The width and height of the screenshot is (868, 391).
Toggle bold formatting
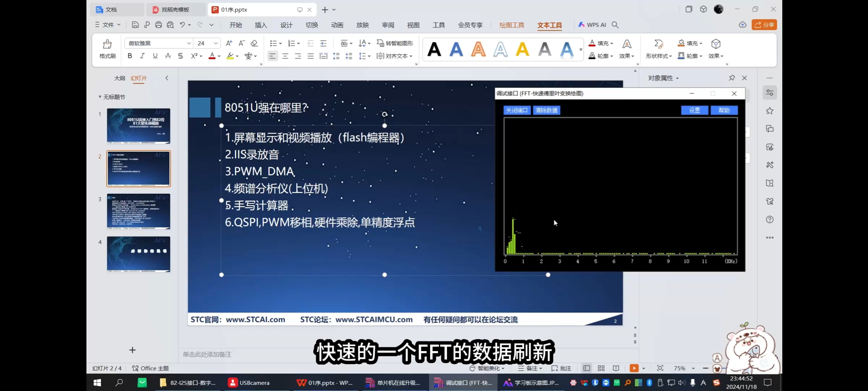coord(130,56)
